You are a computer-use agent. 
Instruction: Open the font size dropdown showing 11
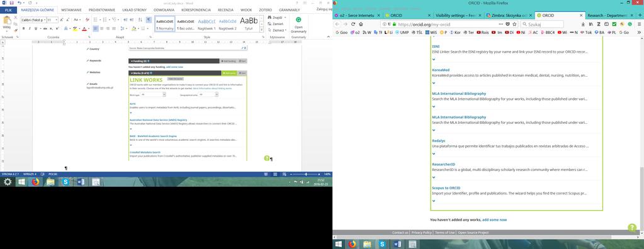click(56, 19)
